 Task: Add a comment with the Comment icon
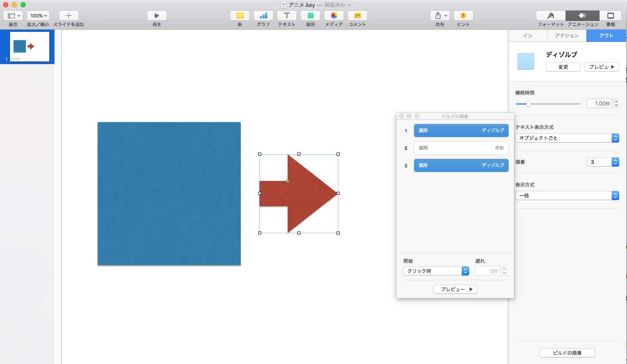(x=358, y=16)
